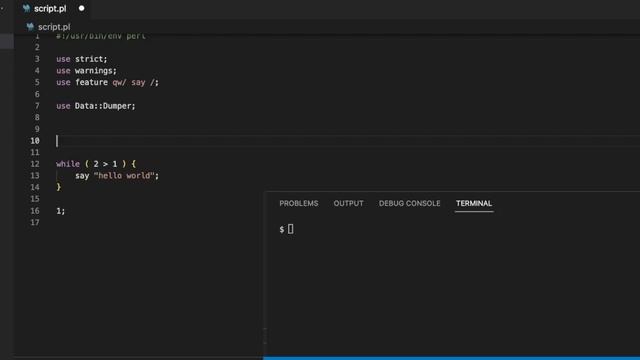
Task: Click the Perl file icon in breadcrumb
Action: click(30, 27)
